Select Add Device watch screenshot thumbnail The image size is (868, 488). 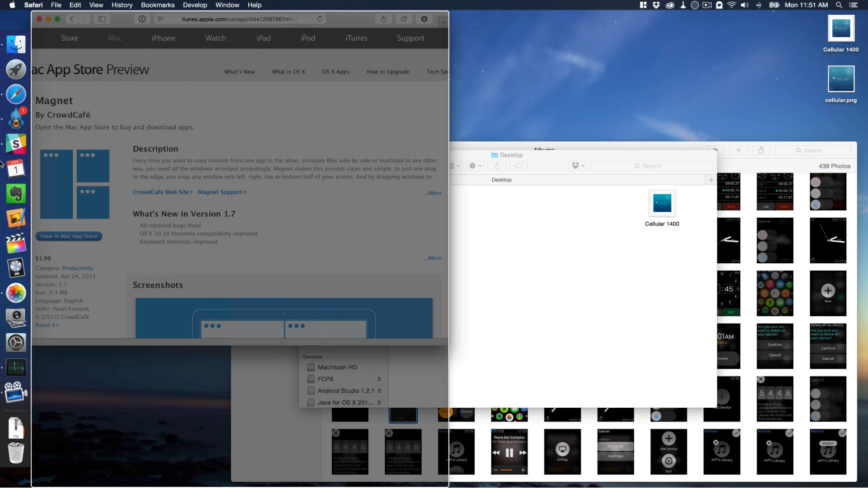tap(669, 452)
